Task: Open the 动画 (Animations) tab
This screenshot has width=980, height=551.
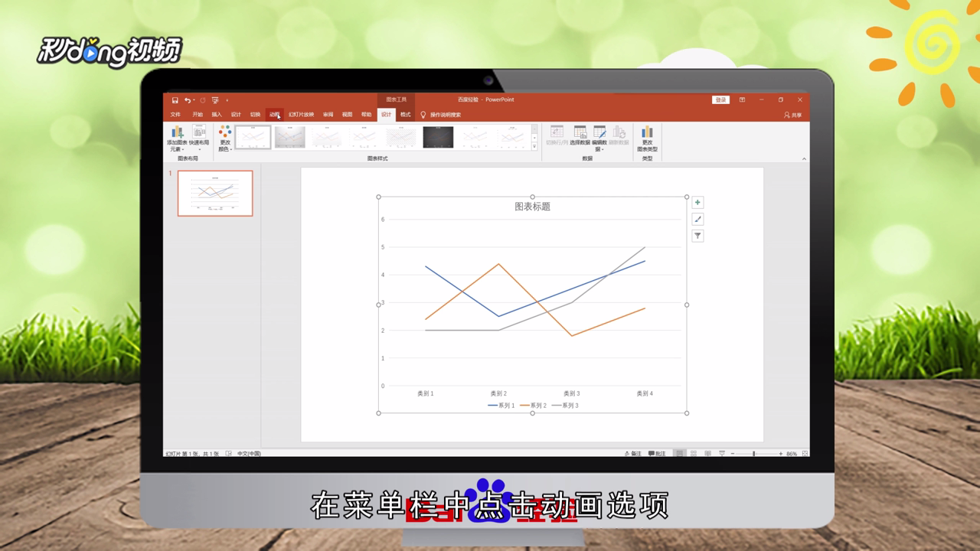Action: click(275, 115)
